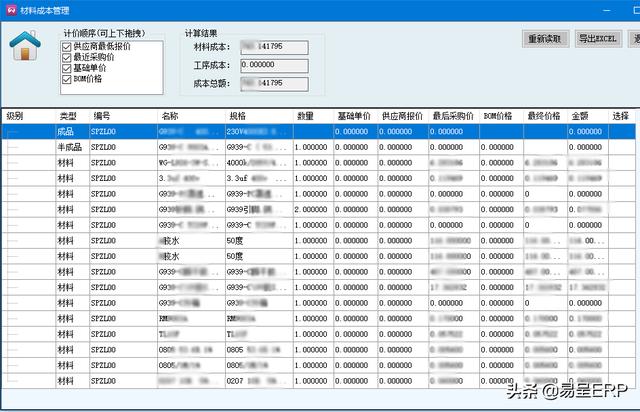The width and height of the screenshot is (640, 412).
Task: Disable the BOM价格 checkbox
Action: click(66, 79)
